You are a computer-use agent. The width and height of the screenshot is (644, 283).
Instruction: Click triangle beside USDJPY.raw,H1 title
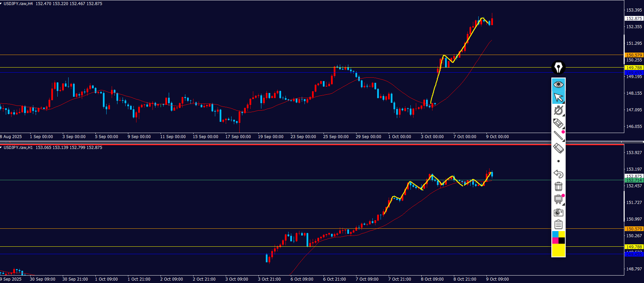click(1, 148)
